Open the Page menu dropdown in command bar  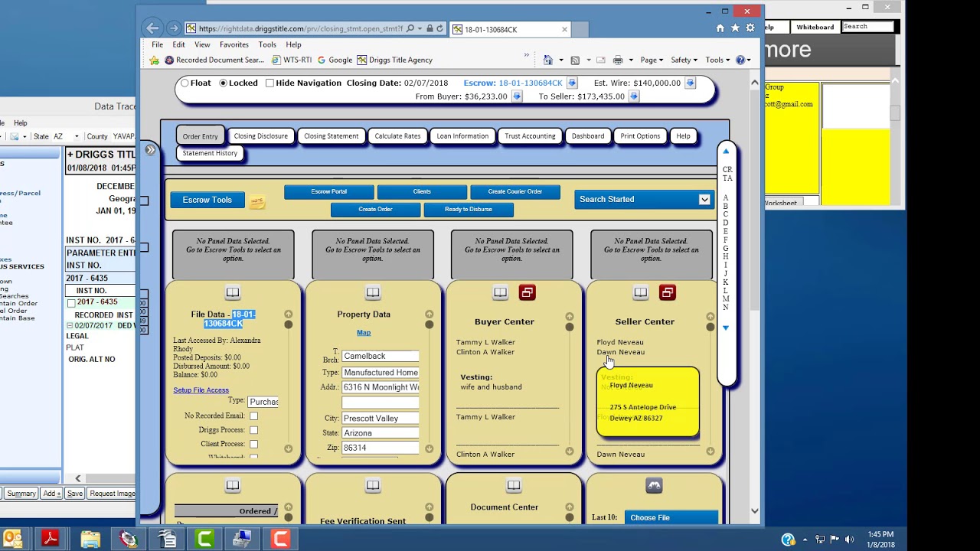click(x=652, y=60)
